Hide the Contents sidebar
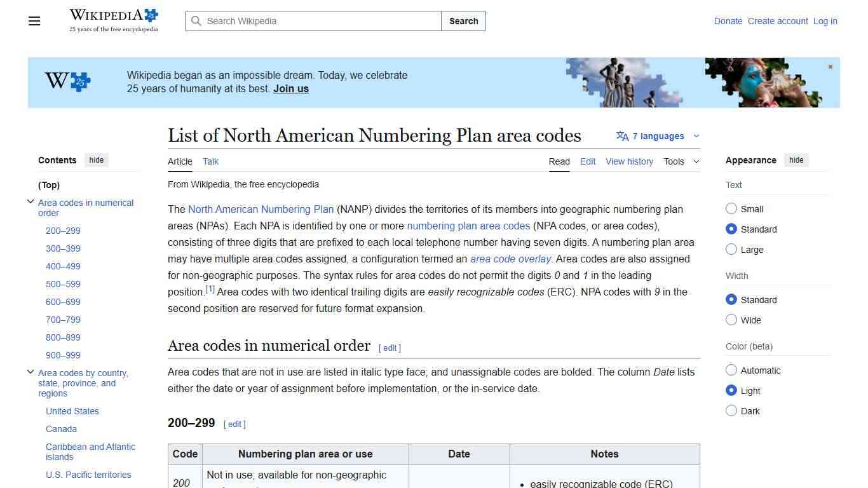 [x=96, y=159]
